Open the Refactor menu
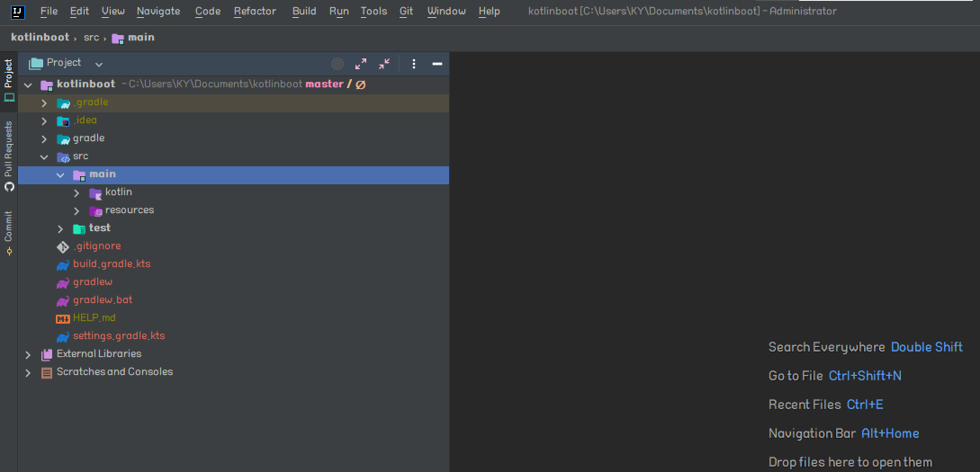Viewport: 980px width, 472px height. [255, 11]
